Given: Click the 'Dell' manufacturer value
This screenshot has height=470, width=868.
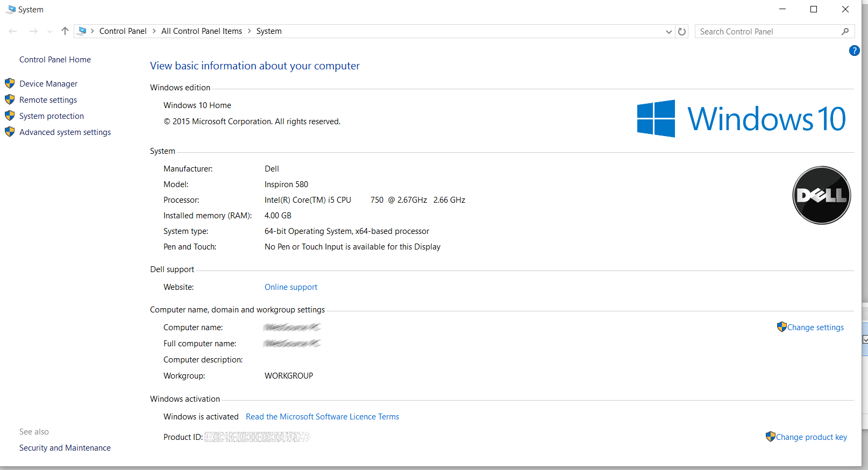Looking at the screenshot, I should point(272,169).
